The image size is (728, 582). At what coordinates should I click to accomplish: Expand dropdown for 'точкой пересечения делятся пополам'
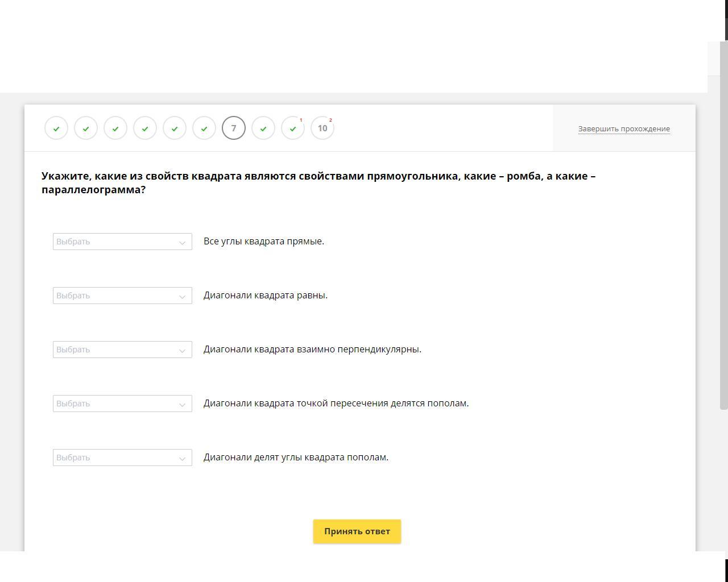tap(122, 404)
